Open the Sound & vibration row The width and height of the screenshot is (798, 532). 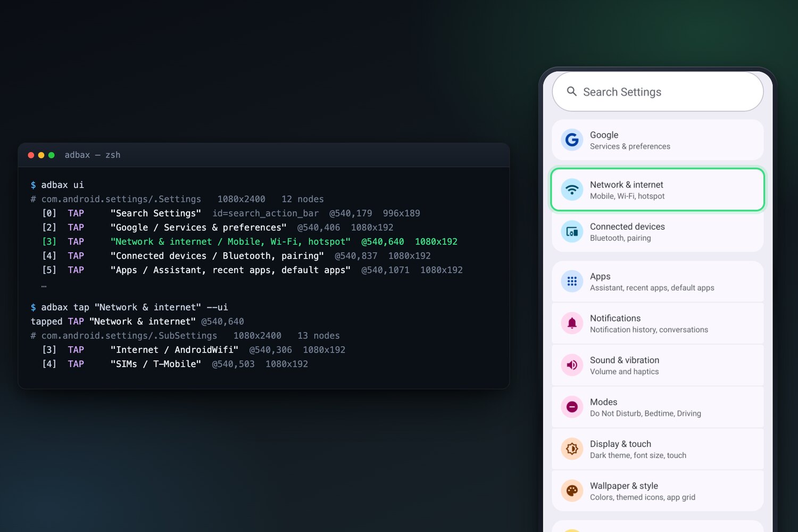pyautogui.click(x=658, y=365)
